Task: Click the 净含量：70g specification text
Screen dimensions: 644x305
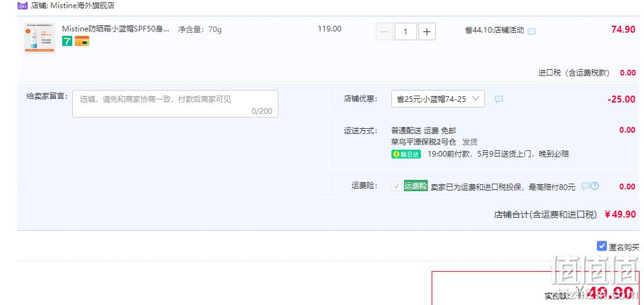Action: tap(200, 30)
